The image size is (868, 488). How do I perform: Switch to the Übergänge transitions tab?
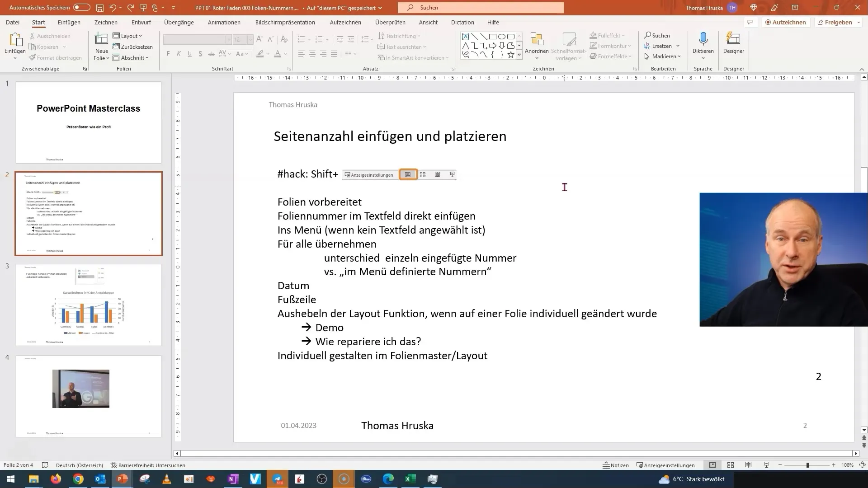[x=178, y=22]
